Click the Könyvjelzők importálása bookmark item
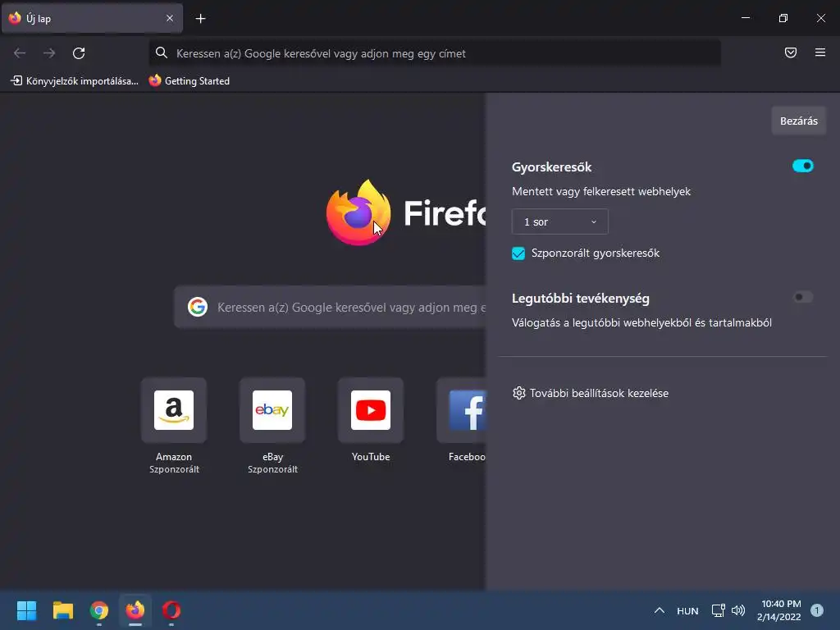The width and height of the screenshot is (840, 630). point(75,81)
